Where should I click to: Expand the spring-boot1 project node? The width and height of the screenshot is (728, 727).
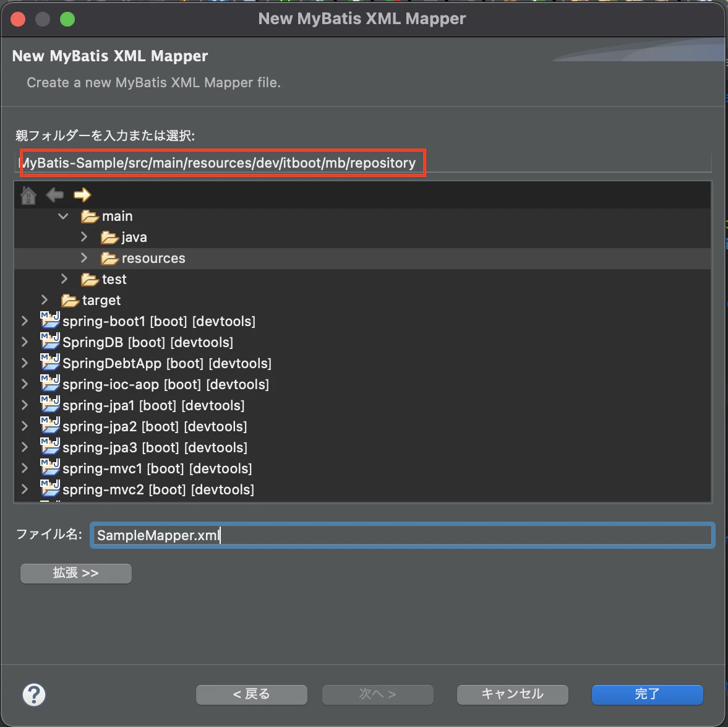coord(25,321)
